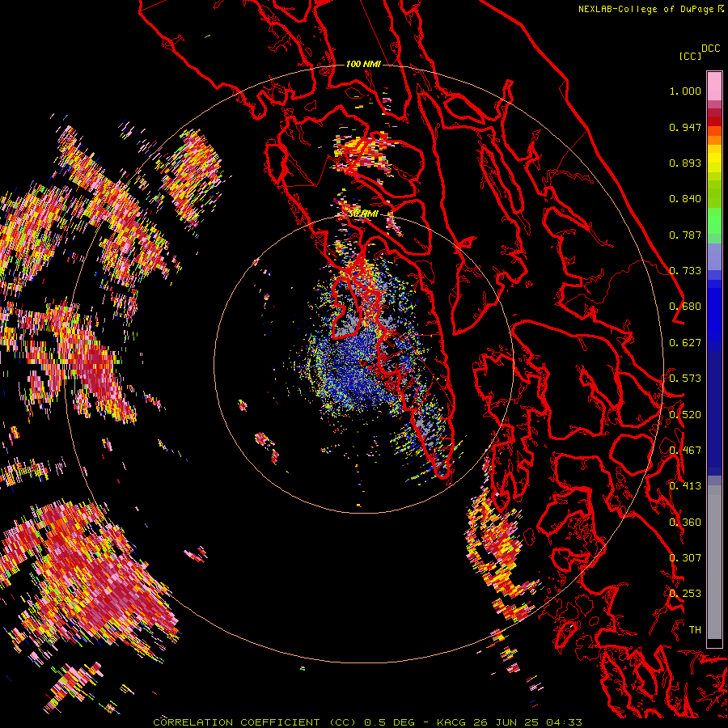The image size is (728, 728).
Task: Pick the pink segment at the color bar top
Action: 714,86
